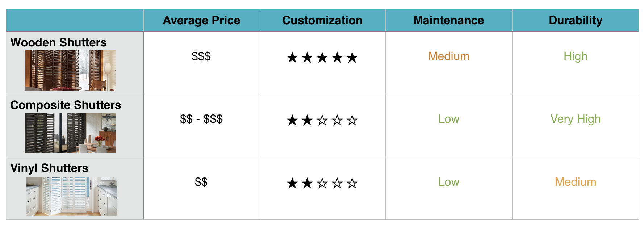Click the Durability column header

tap(576, 21)
